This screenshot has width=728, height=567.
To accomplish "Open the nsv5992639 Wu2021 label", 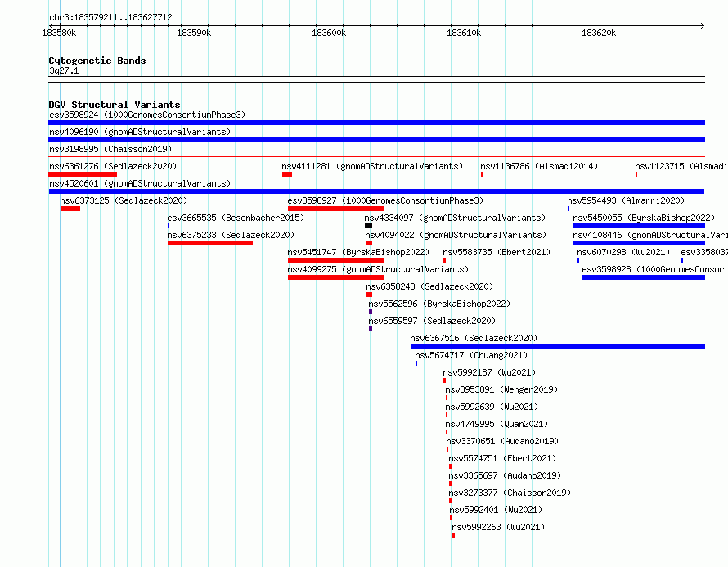I will tap(492, 407).
